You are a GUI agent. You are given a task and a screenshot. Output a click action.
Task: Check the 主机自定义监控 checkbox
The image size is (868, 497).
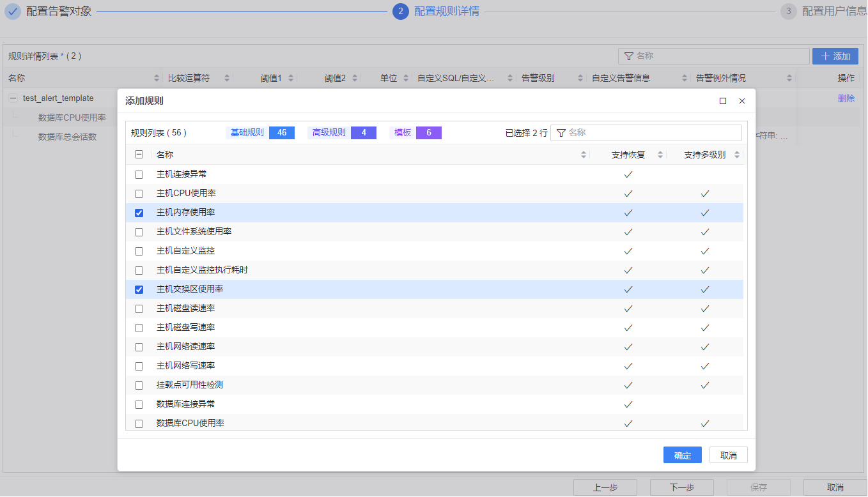tap(139, 251)
